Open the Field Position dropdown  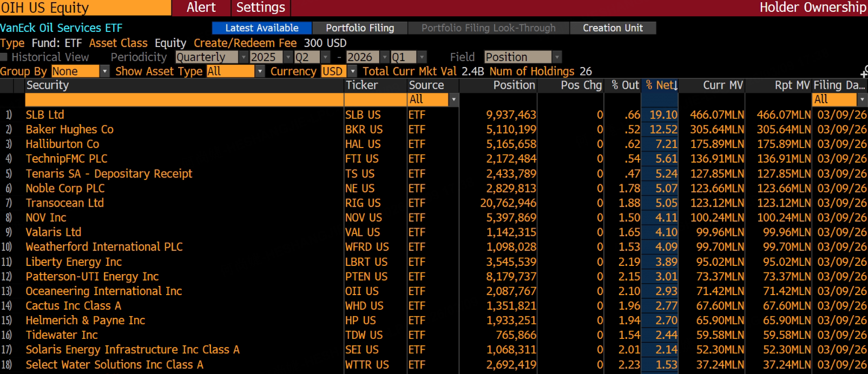click(x=557, y=57)
